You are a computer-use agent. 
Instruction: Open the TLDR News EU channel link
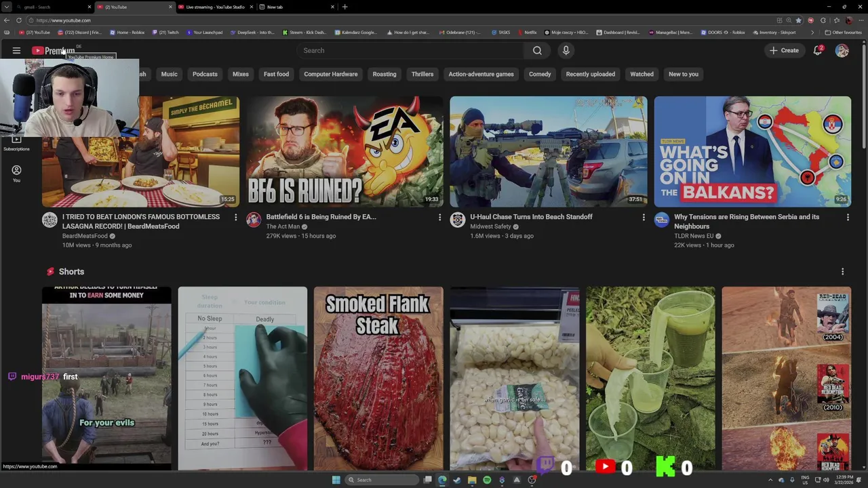coord(694,236)
